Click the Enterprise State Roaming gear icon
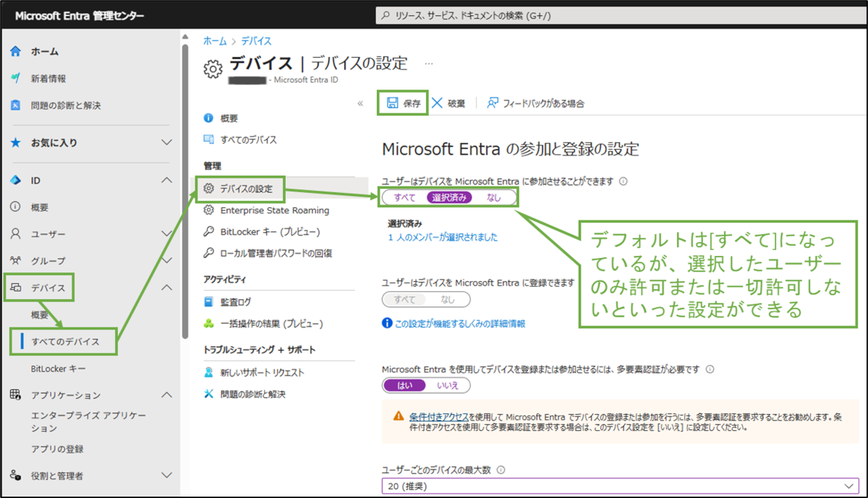 [x=209, y=210]
